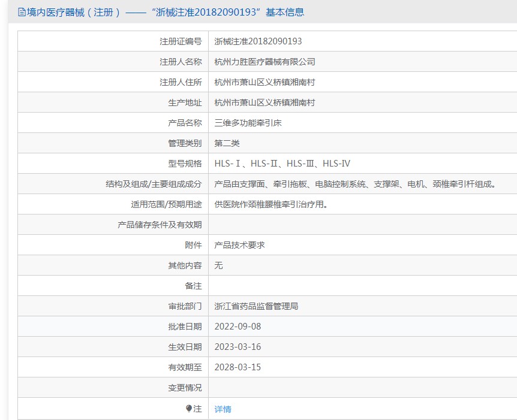The height and width of the screenshot is (420, 517).
Task: Click the 注册人名称 label
Action: 181,62
